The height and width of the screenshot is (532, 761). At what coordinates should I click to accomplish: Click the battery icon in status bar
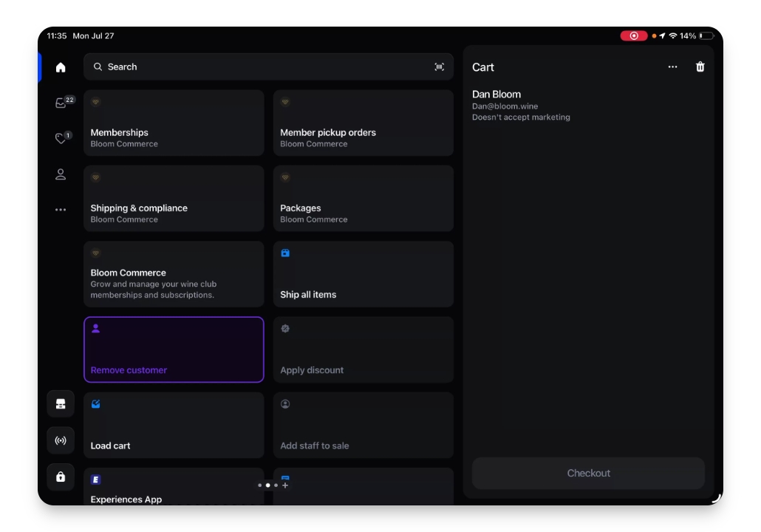706,36
